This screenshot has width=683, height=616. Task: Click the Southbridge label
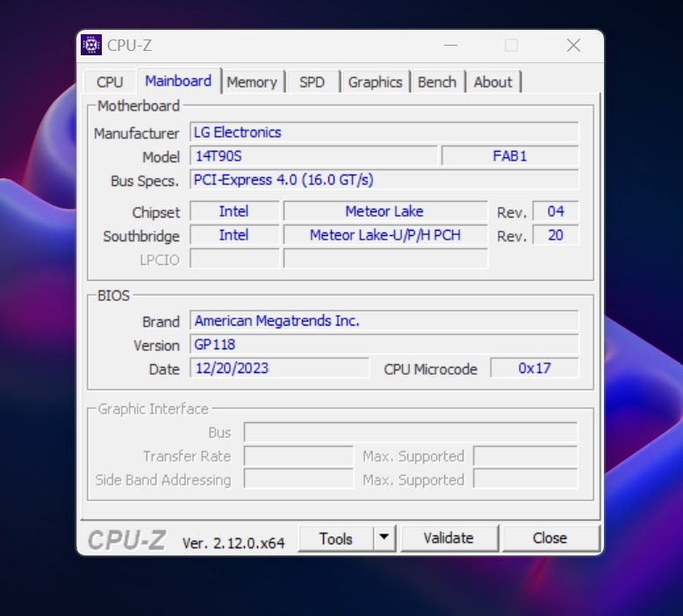[x=141, y=236]
